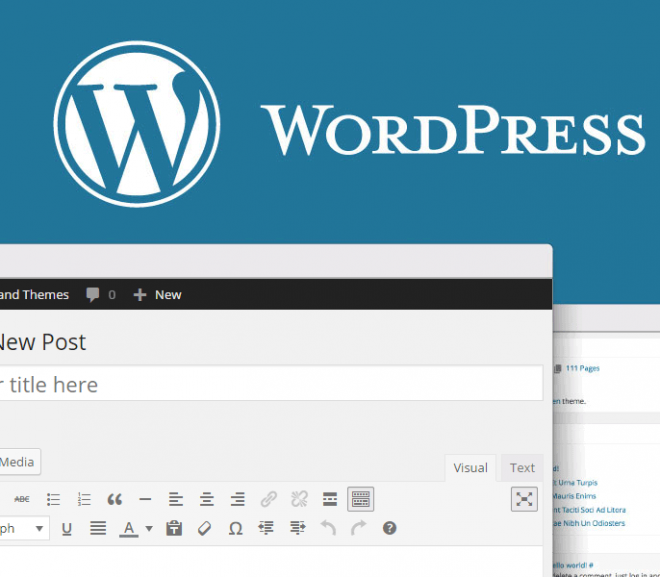The image size is (660, 577).
Task: Insert a numbered list
Action: 84,500
